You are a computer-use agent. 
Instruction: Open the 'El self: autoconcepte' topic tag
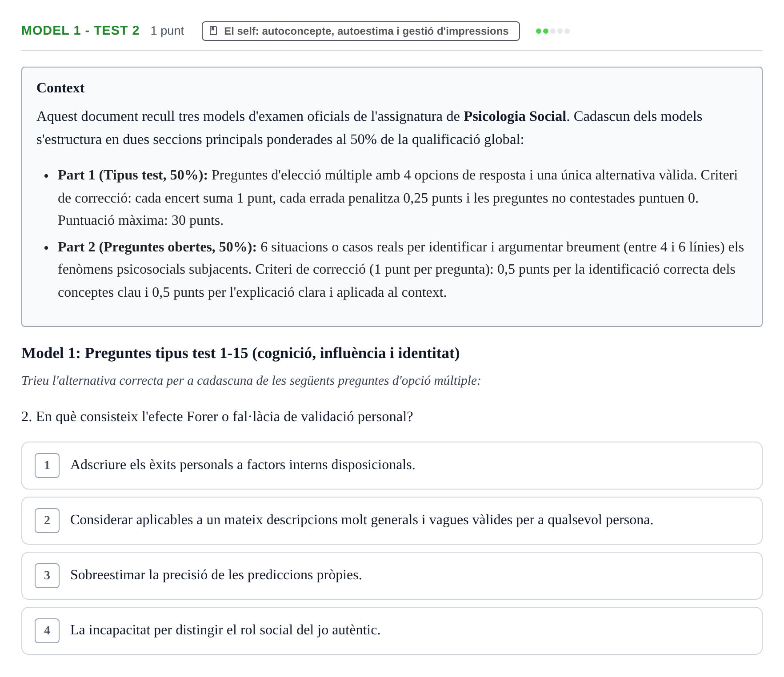coord(360,31)
